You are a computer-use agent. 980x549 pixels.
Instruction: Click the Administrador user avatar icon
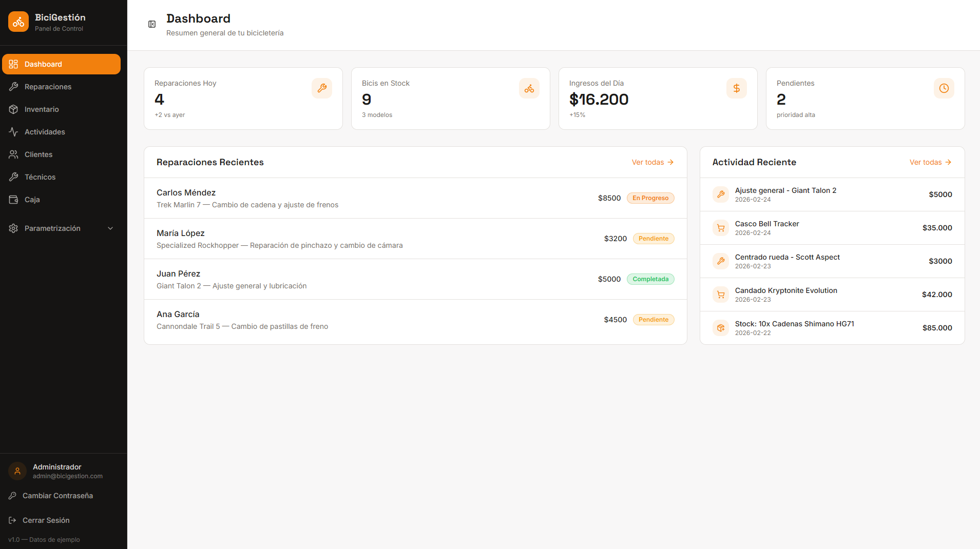tap(17, 471)
